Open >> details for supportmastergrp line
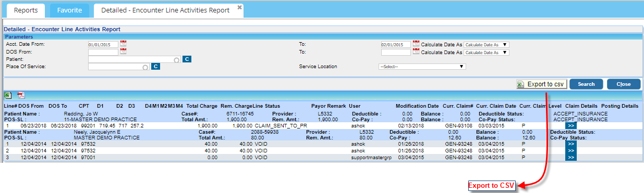 click(x=571, y=157)
